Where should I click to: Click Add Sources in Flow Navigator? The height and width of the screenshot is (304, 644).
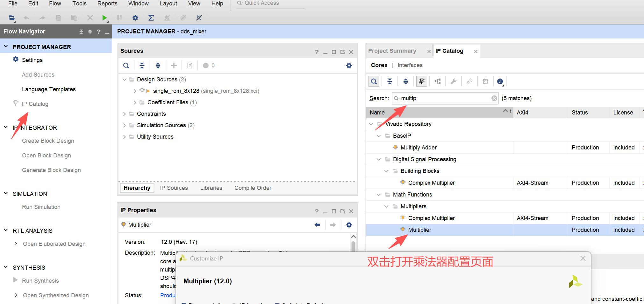(38, 75)
